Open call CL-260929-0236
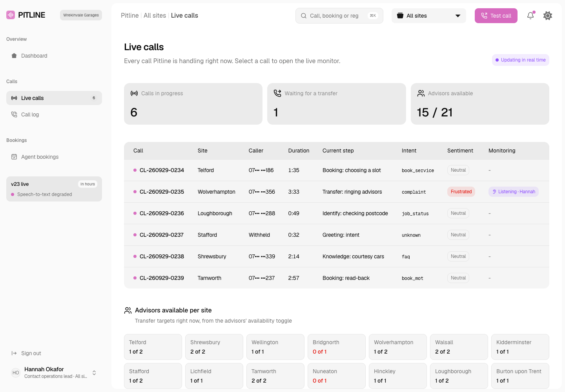This screenshot has width=565, height=392. pos(337,213)
